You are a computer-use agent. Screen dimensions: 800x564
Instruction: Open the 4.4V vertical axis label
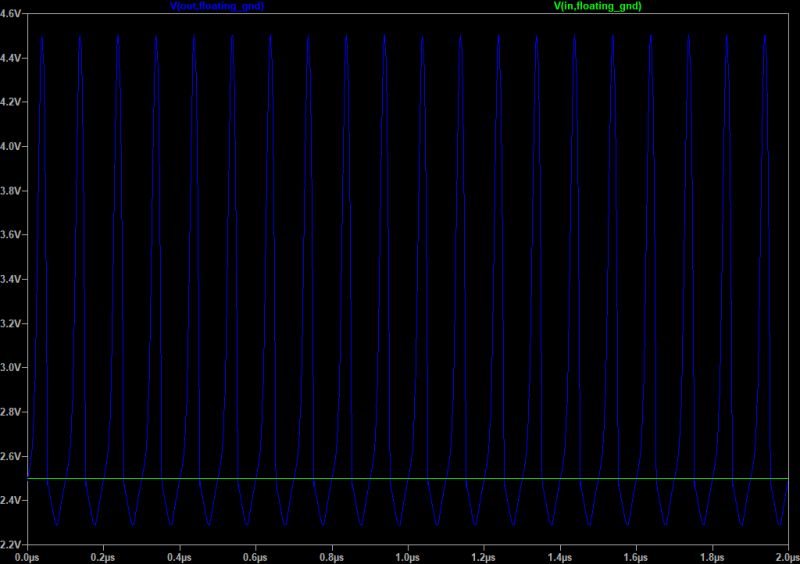click(11, 58)
